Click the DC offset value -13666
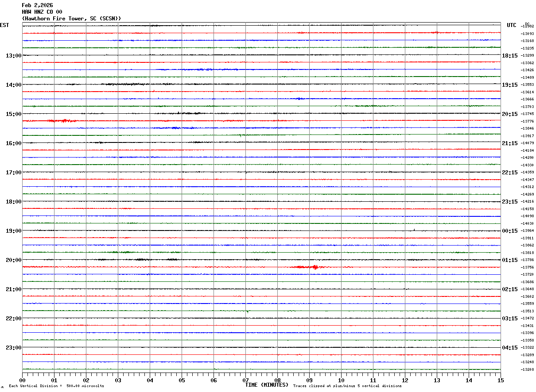This screenshot has height=392, width=536. pyautogui.click(x=528, y=99)
